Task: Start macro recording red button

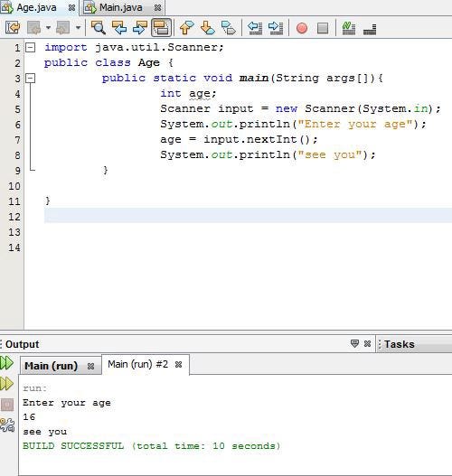Action: pos(302,28)
